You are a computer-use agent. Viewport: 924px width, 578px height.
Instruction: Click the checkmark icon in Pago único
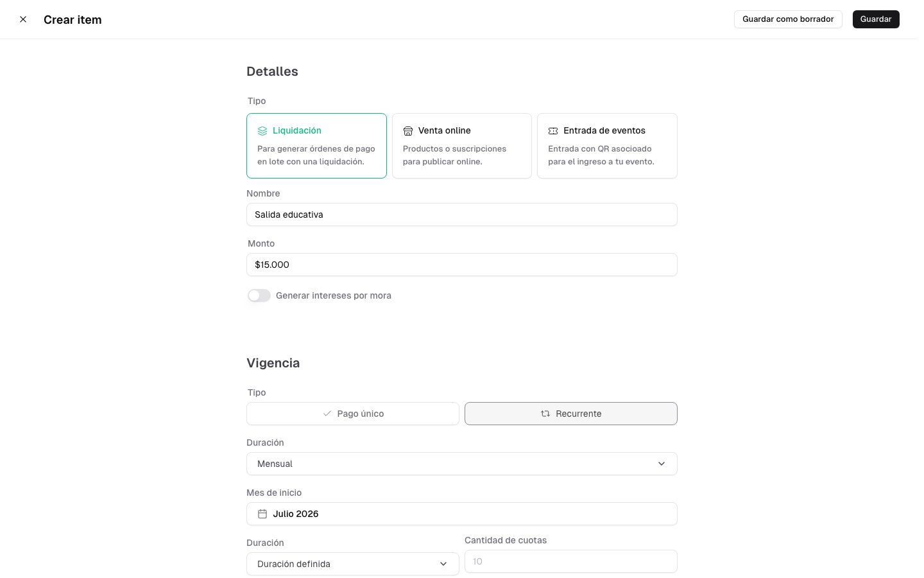(327, 414)
